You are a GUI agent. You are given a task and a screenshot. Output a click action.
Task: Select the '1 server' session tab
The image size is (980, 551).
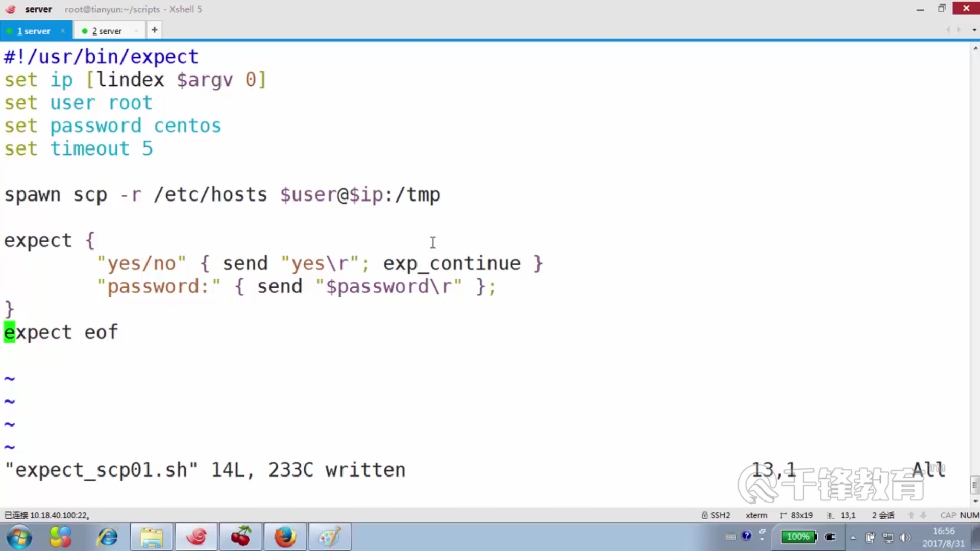34,31
